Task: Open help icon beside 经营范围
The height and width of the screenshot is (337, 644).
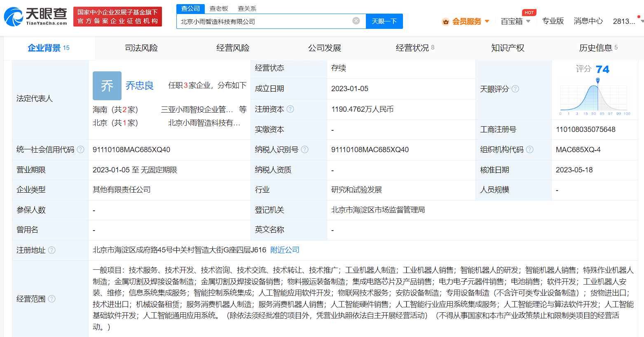Action: click(x=52, y=299)
